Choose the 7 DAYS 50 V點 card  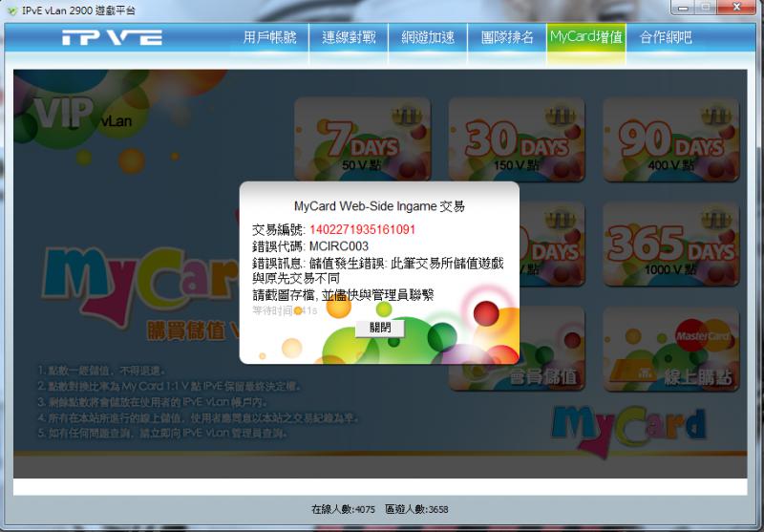pyautogui.click(x=363, y=139)
